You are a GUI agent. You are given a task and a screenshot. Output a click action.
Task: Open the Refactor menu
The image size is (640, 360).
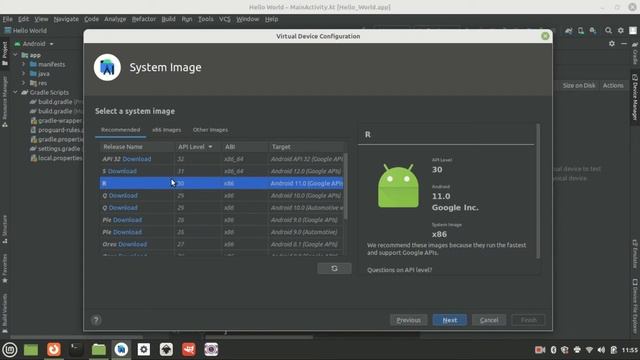point(144,19)
